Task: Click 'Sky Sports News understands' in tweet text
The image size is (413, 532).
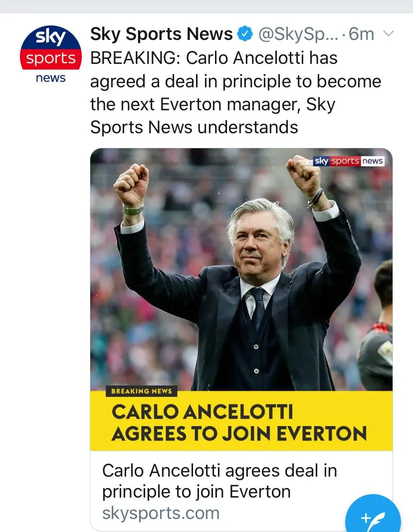Action: [194, 127]
